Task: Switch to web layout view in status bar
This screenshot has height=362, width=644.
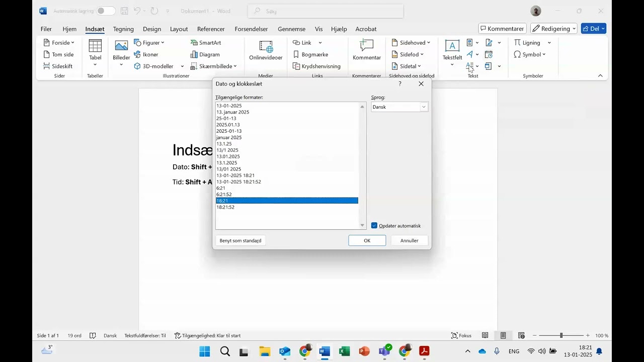Action: point(521,335)
